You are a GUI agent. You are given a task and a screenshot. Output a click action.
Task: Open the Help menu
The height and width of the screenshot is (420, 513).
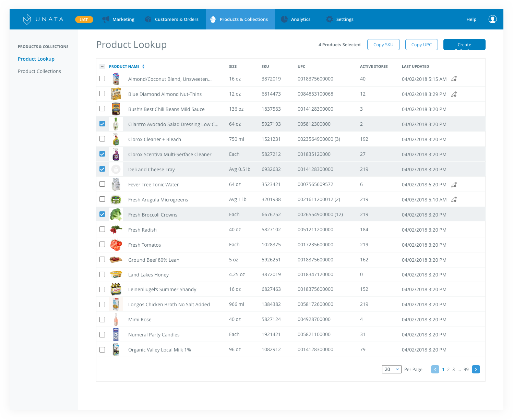tap(471, 19)
